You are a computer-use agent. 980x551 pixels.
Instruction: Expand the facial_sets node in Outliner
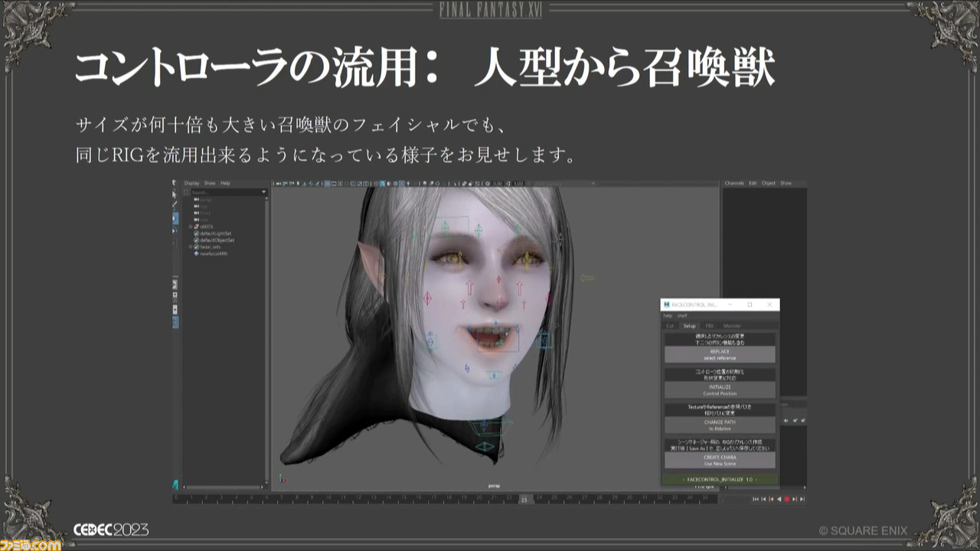pos(191,247)
